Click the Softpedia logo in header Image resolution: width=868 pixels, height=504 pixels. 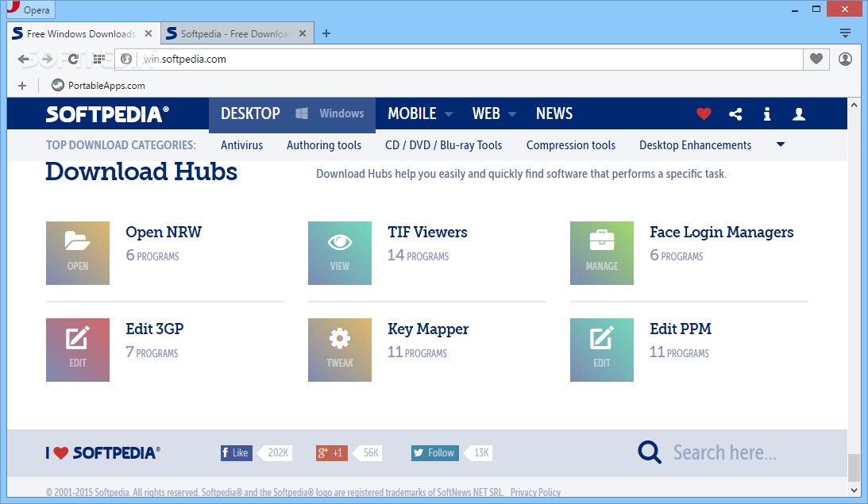107,114
